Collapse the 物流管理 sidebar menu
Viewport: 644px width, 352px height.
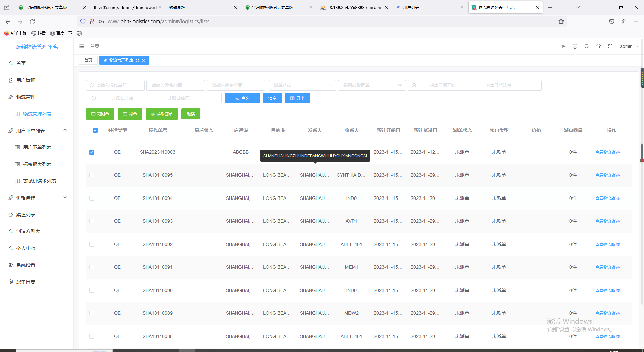[37, 97]
